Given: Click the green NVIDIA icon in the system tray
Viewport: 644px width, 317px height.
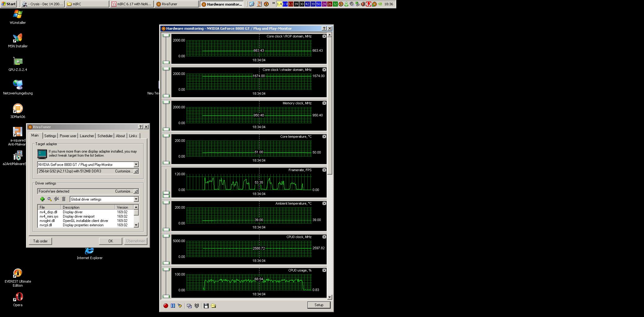Looking at the screenshot, I should click(380, 4).
